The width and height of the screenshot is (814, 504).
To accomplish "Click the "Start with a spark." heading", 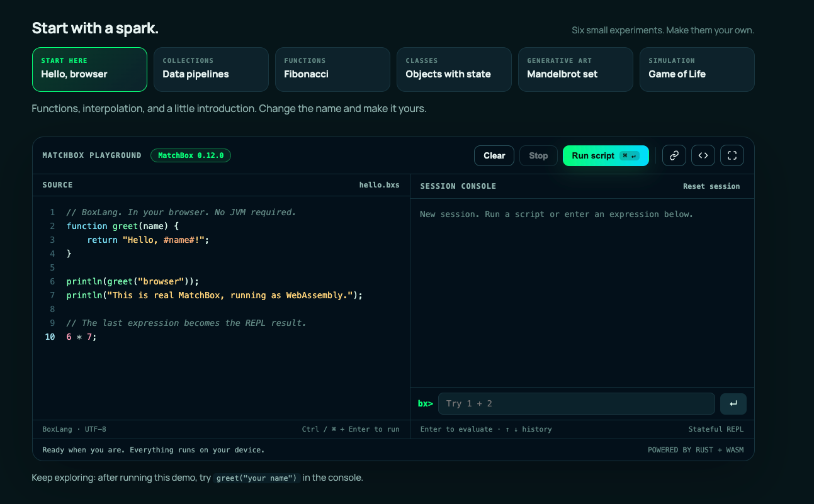I will click(x=95, y=28).
